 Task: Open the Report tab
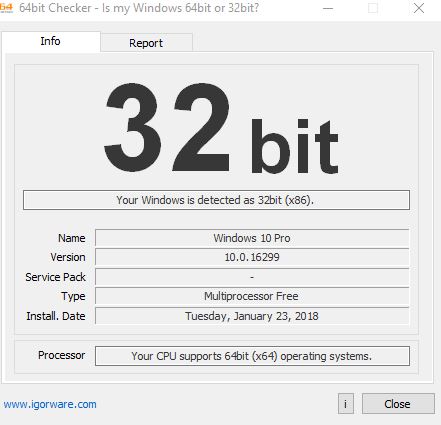pyautogui.click(x=146, y=43)
